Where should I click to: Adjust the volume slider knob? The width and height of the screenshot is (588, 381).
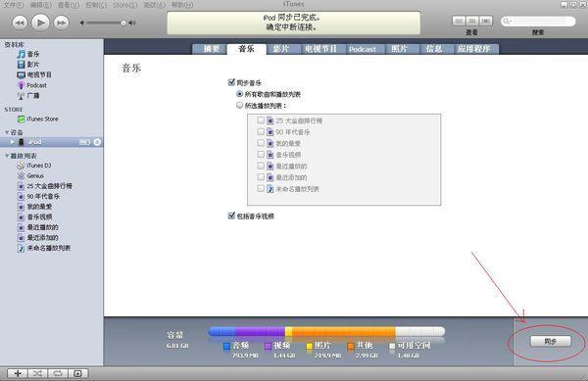pos(123,23)
